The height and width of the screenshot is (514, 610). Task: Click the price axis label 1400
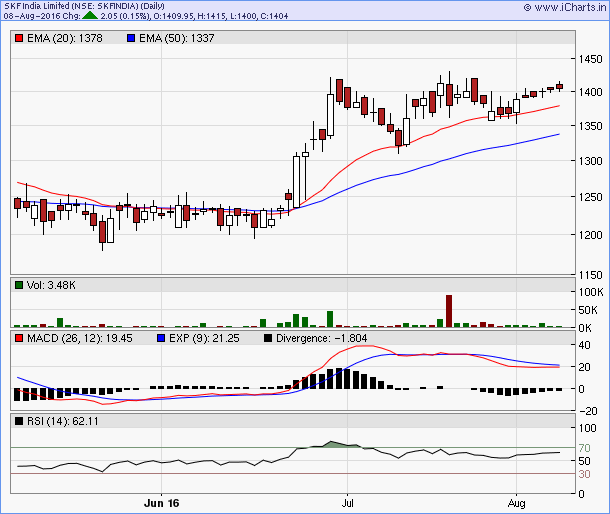pos(590,92)
